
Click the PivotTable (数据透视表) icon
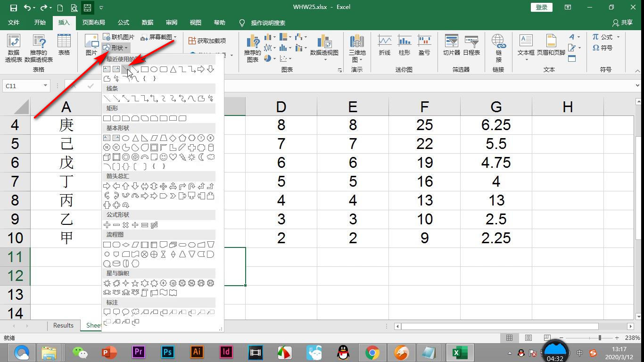click(x=13, y=48)
